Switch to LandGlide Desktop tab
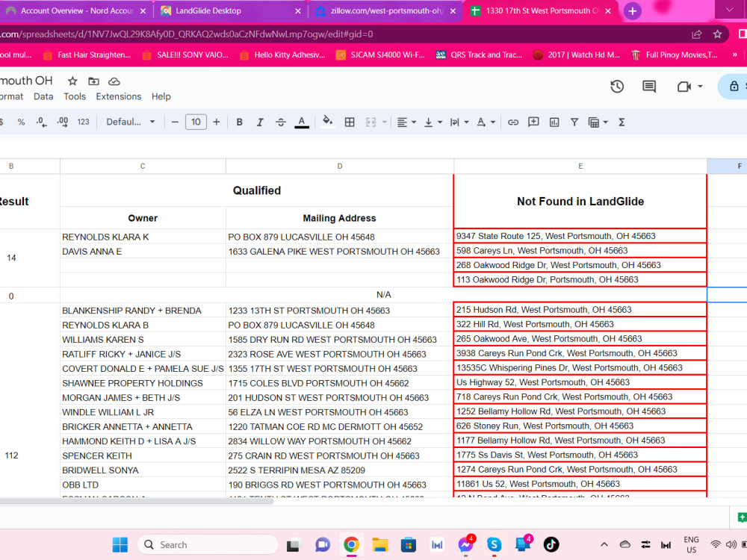Screen dimensions: 747x560 (231, 11)
